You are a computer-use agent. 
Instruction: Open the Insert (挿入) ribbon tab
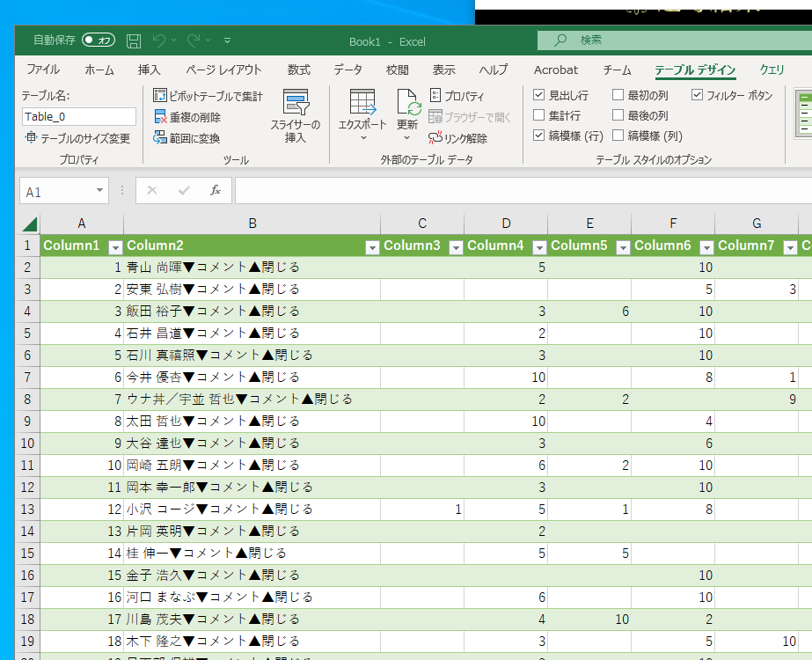click(150, 70)
